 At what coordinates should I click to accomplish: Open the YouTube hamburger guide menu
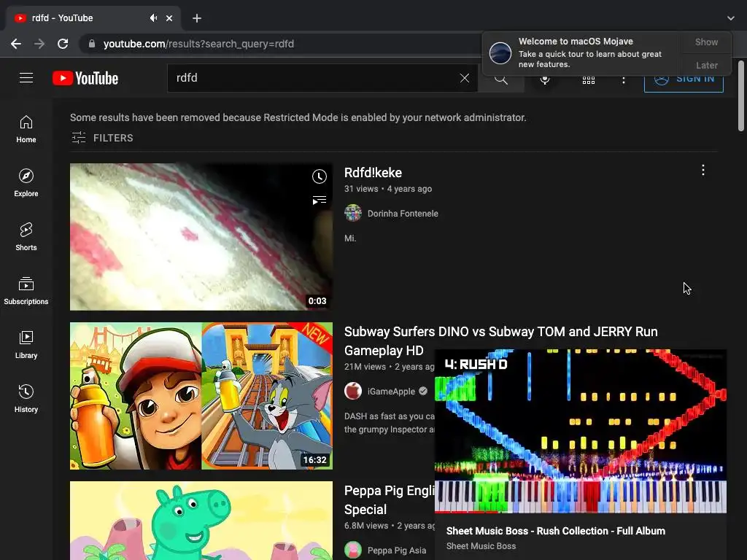pos(26,77)
